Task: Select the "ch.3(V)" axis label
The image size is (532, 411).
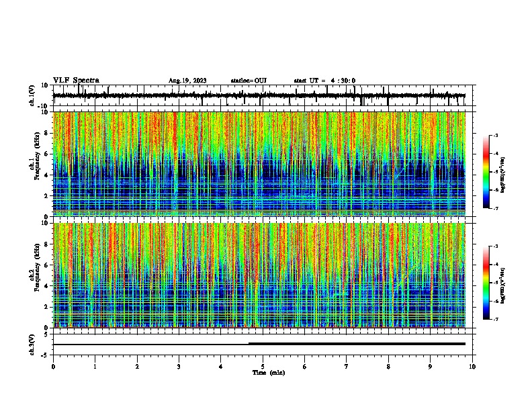Action: click(32, 345)
